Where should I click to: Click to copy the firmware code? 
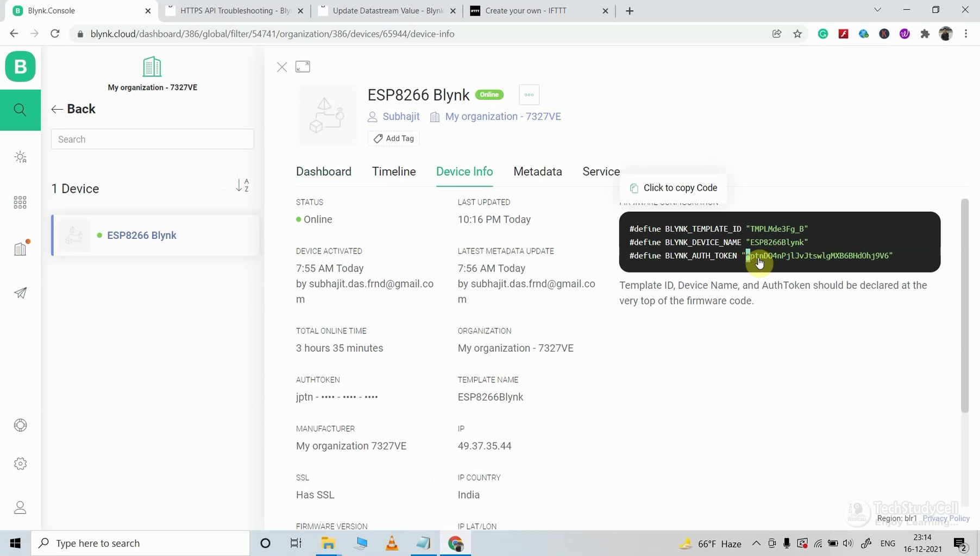[673, 187]
